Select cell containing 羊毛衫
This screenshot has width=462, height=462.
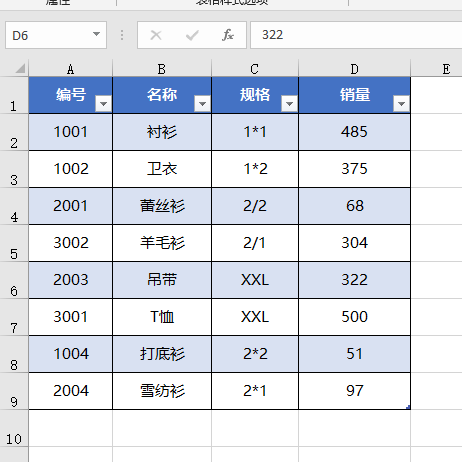(162, 243)
